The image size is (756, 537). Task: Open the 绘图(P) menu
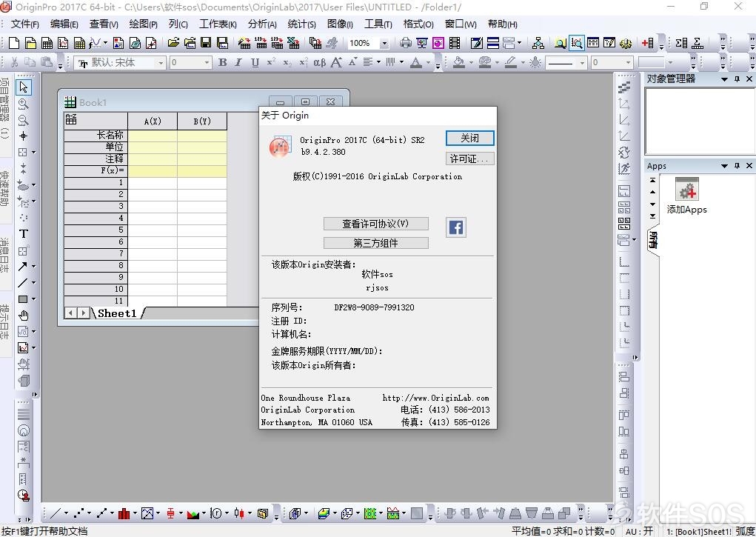[x=143, y=24]
